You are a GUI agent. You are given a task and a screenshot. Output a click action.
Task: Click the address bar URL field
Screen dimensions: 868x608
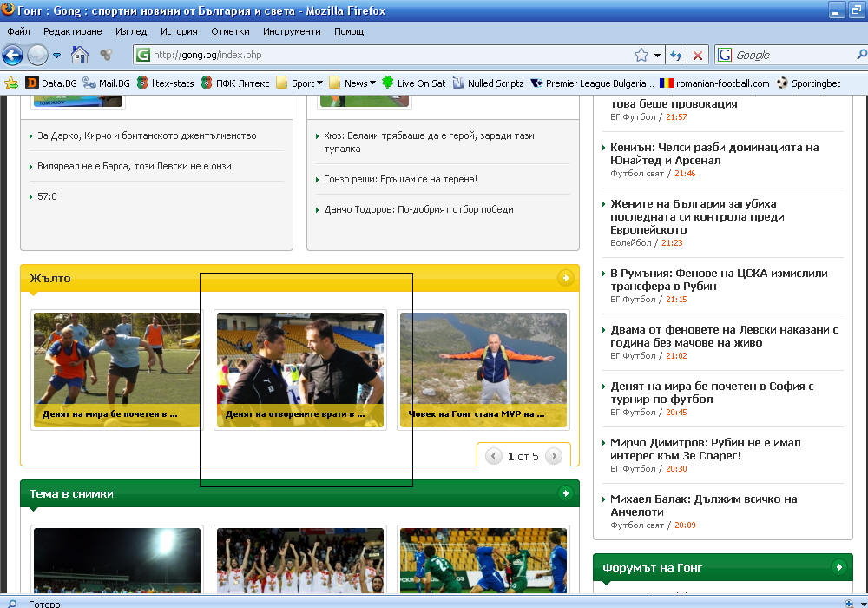click(387, 55)
